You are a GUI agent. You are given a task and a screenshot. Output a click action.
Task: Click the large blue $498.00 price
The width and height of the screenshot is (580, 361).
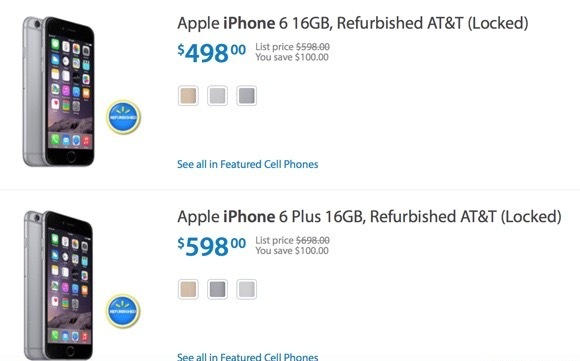tap(212, 53)
